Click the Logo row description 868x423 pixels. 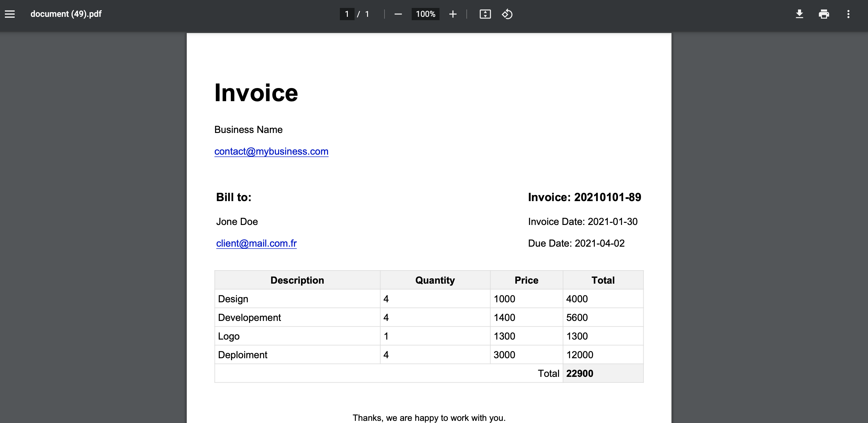(228, 336)
